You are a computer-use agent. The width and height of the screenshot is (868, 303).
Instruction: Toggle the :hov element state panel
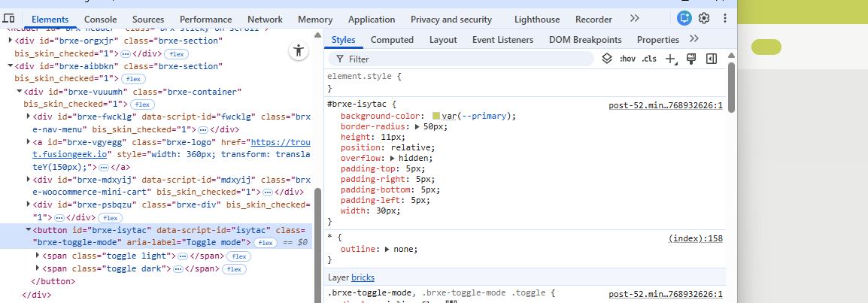click(x=627, y=59)
